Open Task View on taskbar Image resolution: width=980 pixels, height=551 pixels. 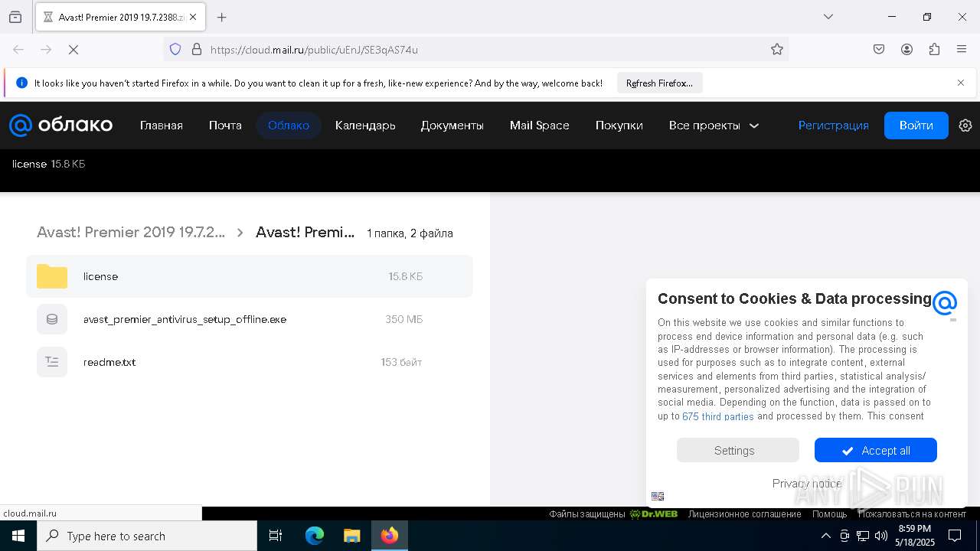276,536
